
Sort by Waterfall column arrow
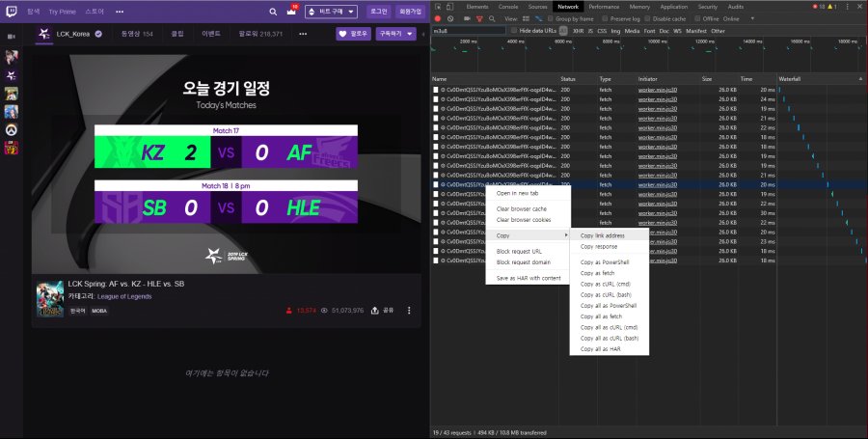pyautogui.click(x=861, y=79)
